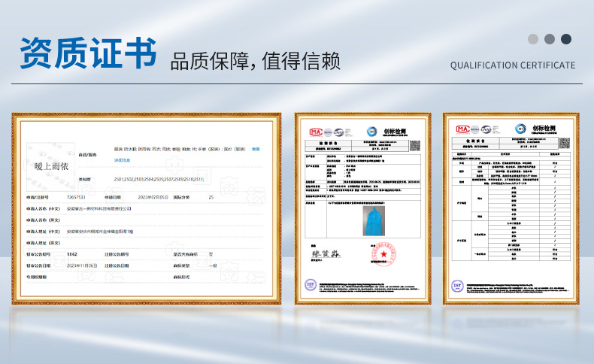This screenshot has height=364, width=594.
Task: Click the QR code on the results-table report
Action: 565,143
